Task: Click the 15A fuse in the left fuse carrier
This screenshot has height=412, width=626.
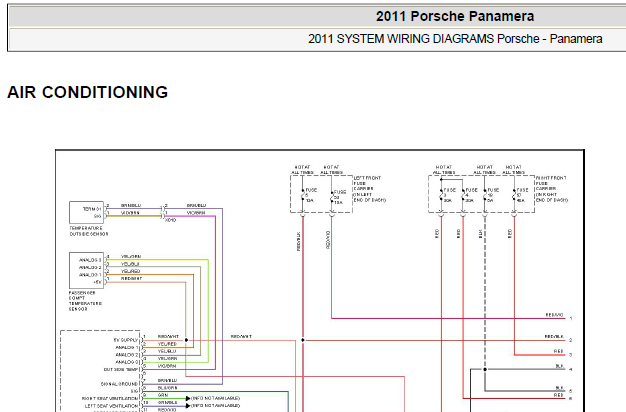Action: [336, 197]
